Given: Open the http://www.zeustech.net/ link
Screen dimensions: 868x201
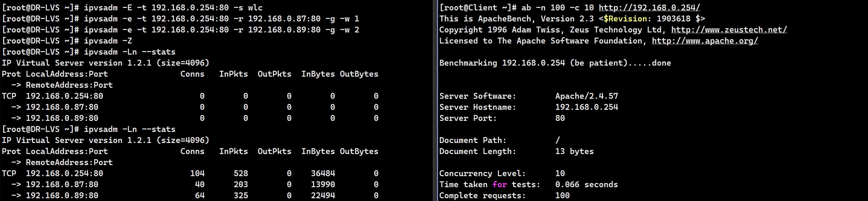Looking at the screenshot, I should pyautogui.click(x=729, y=30).
